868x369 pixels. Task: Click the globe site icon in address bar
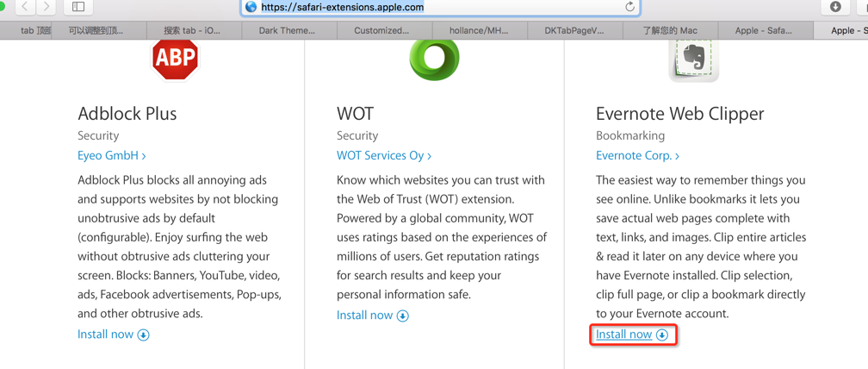click(x=251, y=7)
